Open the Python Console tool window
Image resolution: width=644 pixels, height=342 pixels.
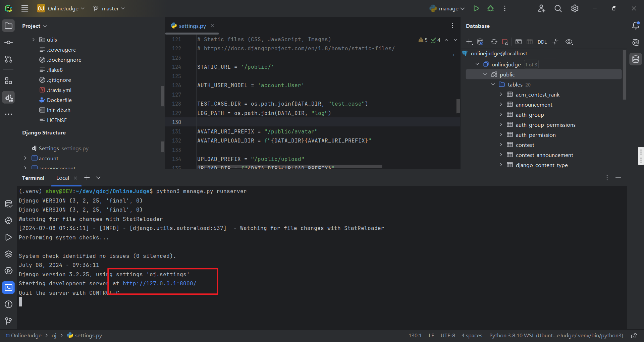coord(8,220)
